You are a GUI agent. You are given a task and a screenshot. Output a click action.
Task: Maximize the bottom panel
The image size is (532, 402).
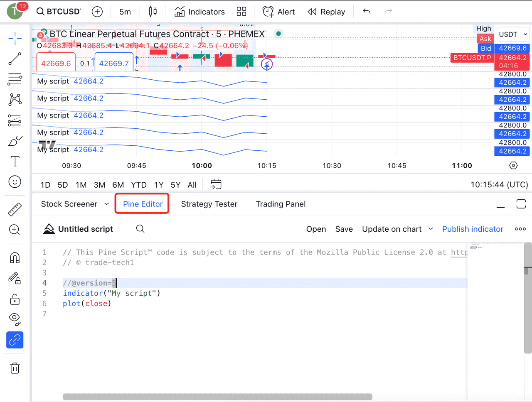pyautogui.click(x=521, y=204)
